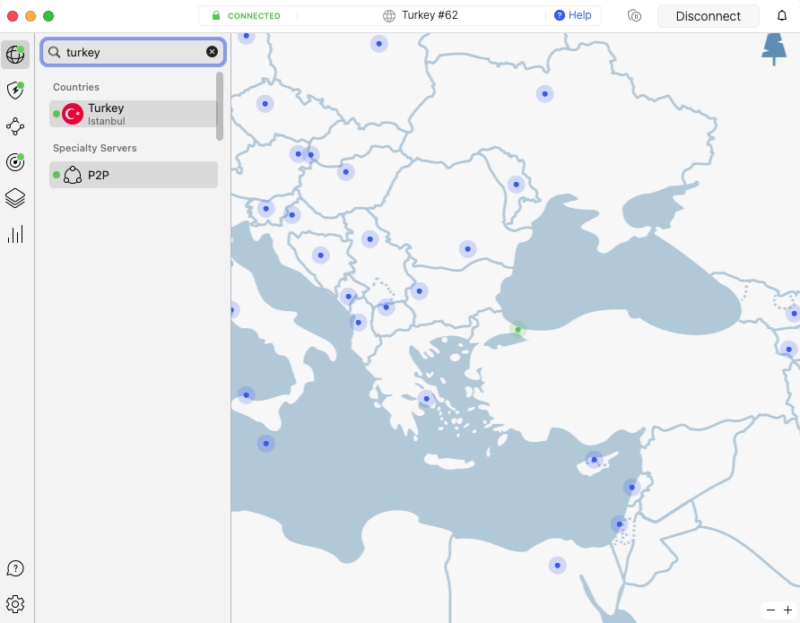Screen dimensions: 800x623
Task: Click the green connected Istanbul map pin
Action: 518,330
